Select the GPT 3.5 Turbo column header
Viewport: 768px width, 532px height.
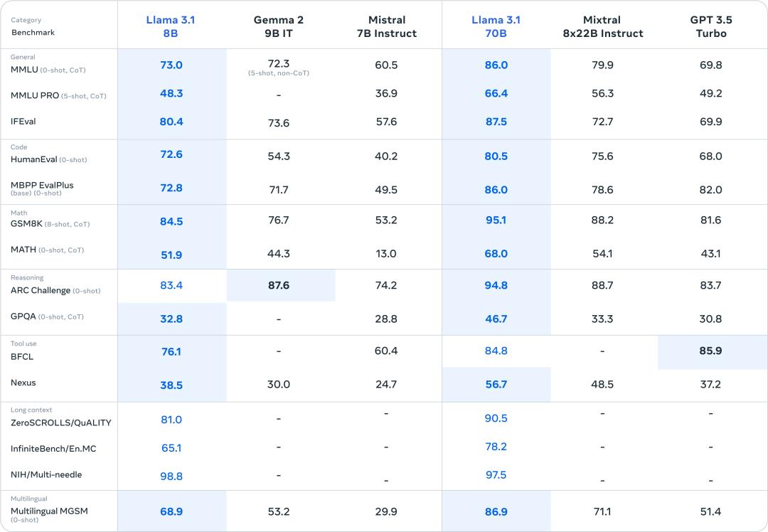711,26
